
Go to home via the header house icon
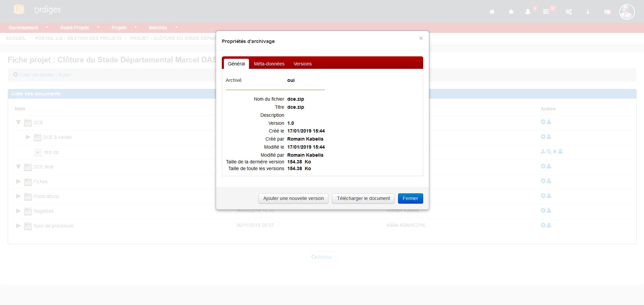point(492,12)
